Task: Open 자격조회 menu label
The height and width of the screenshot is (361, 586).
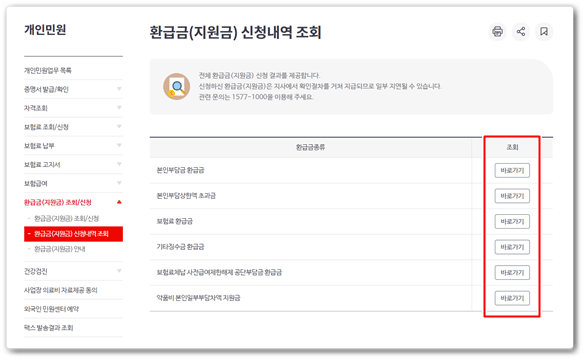Action: [36, 108]
